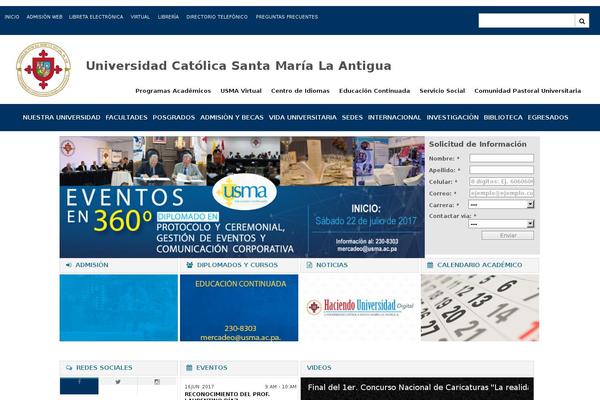Screen dimensions: 600x400
Task: Open Comunidad Pastoral Universitaria link
Action: [528, 91]
